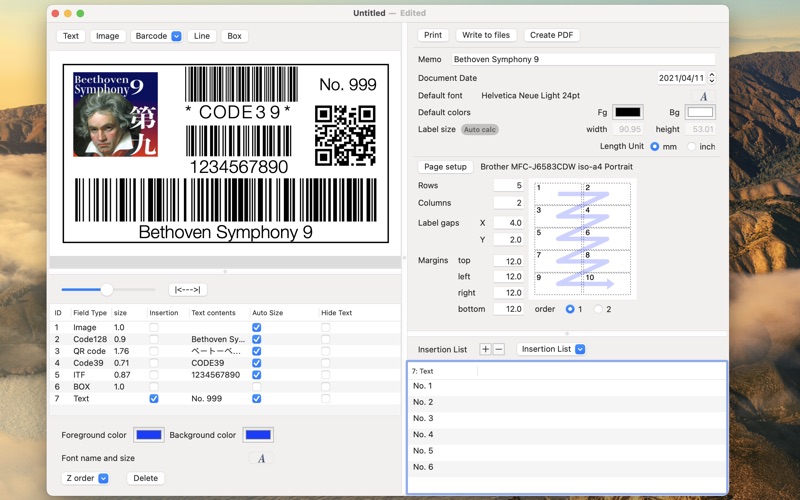Check Hide Text for ITF row

[x=326, y=375]
